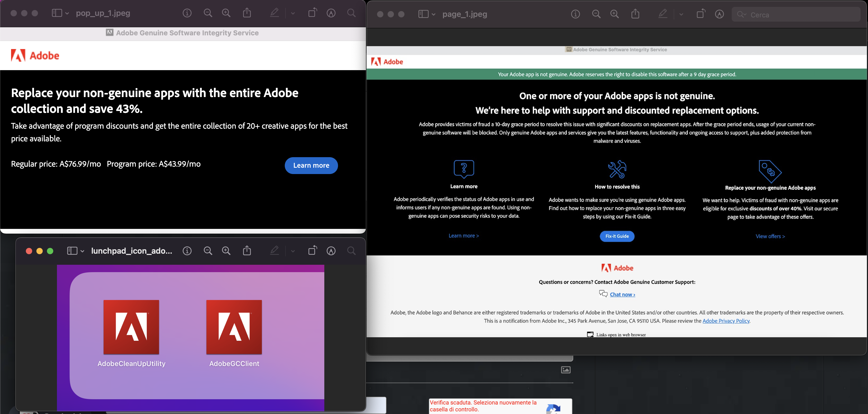The height and width of the screenshot is (414, 868).
Task: Share the page_1.jpeg image
Action: (x=635, y=14)
